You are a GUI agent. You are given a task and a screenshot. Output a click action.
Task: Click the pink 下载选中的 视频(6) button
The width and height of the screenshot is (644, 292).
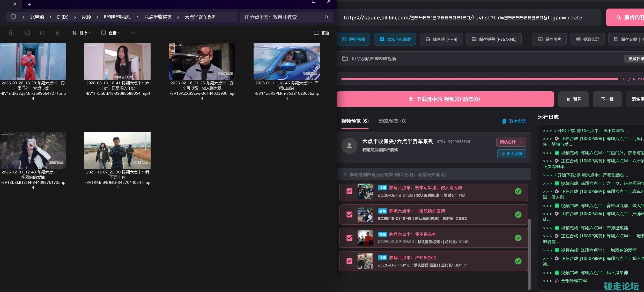click(445, 99)
